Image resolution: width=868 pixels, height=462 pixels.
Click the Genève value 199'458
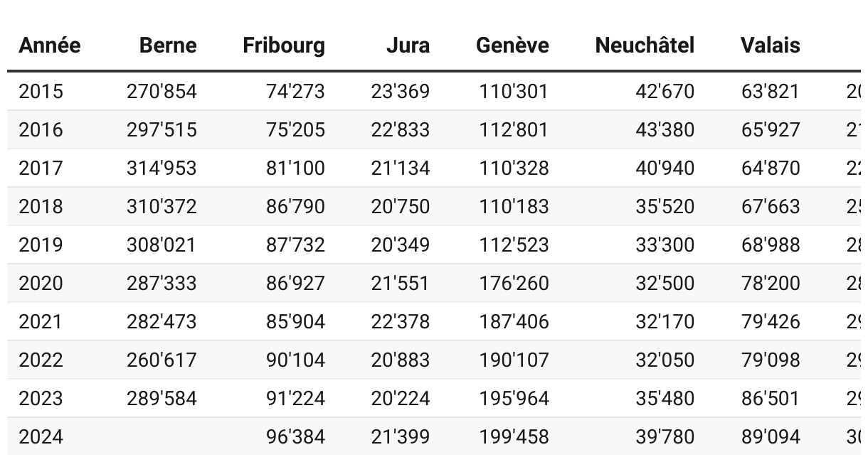pyautogui.click(x=514, y=437)
